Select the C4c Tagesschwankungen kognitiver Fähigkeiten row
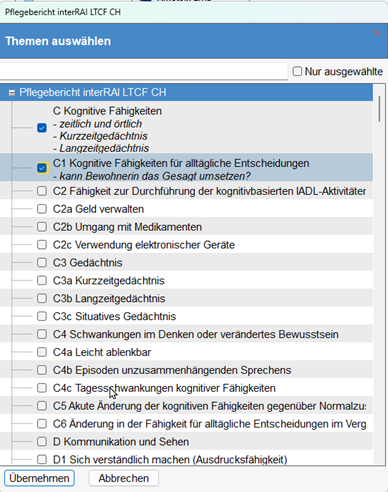This screenshot has height=492, width=388. click(x=186, y=388)
